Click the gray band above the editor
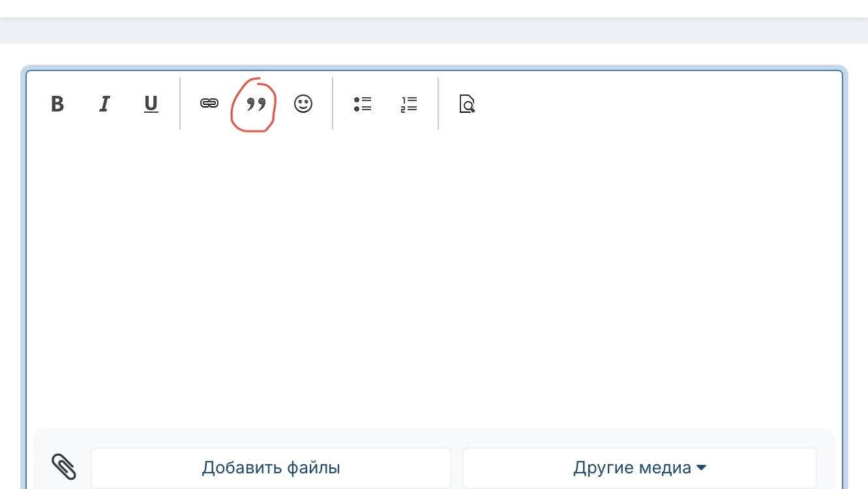Viewport: 868px width, 489px height. tap(434, 31)
